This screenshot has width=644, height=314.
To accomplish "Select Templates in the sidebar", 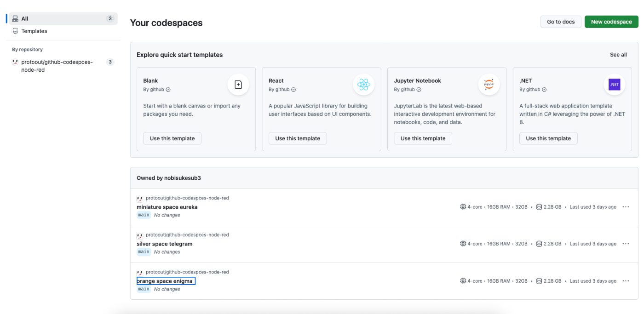I will click(63, 31).
